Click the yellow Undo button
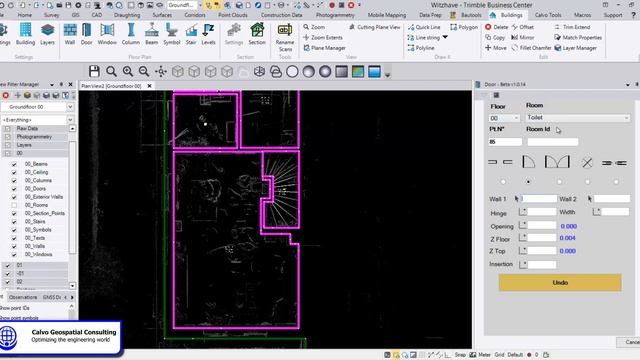Screen dimensions: 640x360 point(560,282)
